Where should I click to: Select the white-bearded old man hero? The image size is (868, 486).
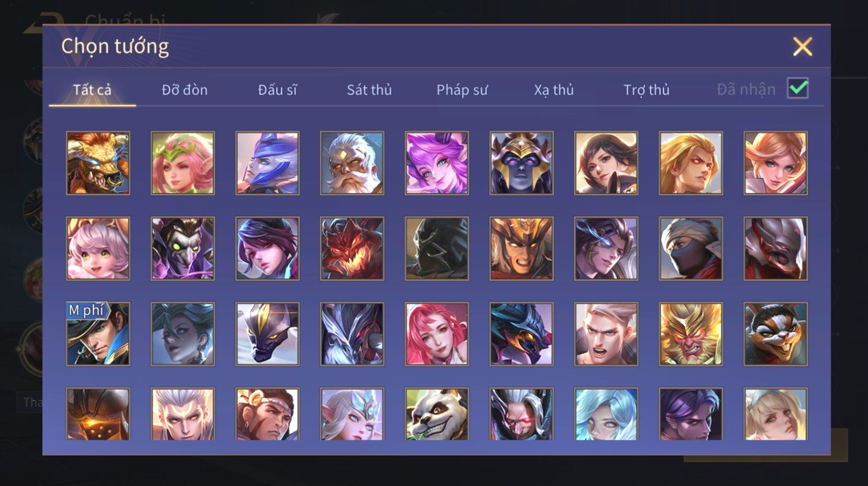coord(352,163)
